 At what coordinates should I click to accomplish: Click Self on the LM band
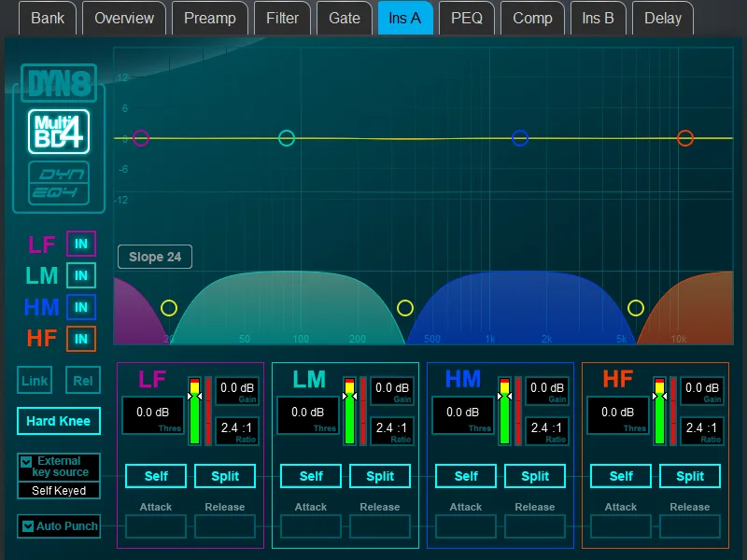click(311, 476)
